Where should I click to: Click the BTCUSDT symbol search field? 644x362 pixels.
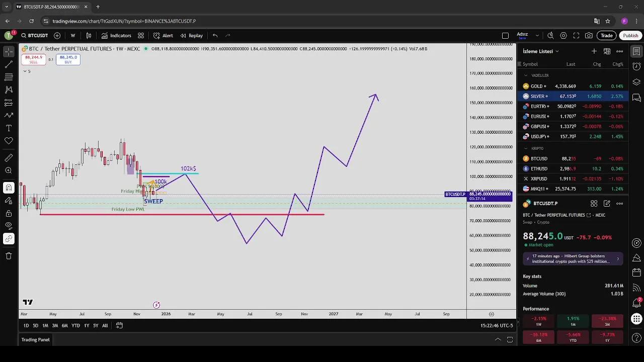point(34,36)
